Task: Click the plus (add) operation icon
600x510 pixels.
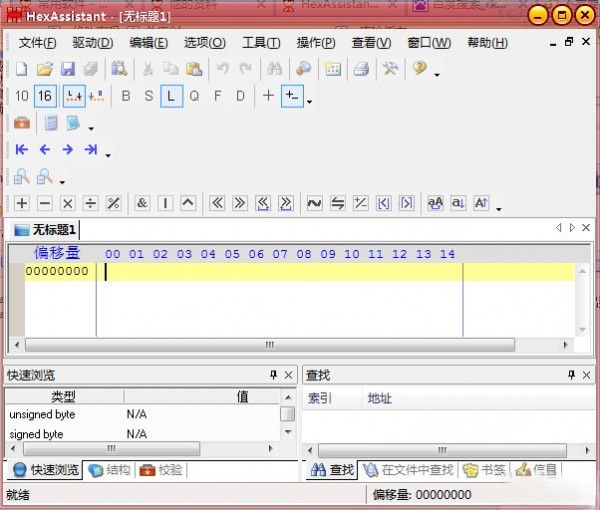Action: [x=21, y=203]
